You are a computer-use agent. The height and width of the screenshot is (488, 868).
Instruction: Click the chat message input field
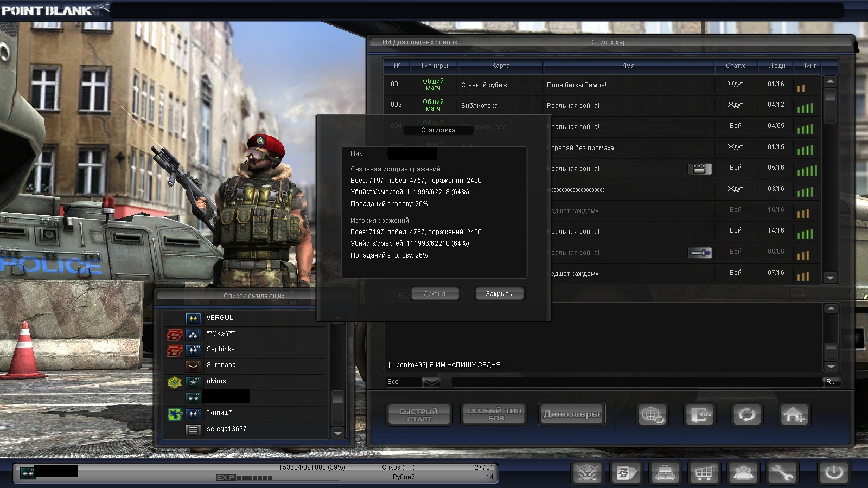click(x=635, y=382)
